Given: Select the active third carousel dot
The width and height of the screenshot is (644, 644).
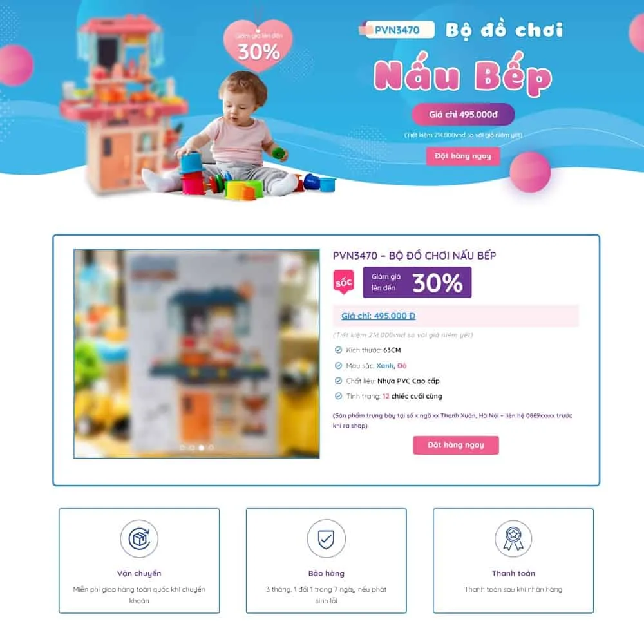Looking at the screenshot, I should pyautogui.click(x=201, y=448).
